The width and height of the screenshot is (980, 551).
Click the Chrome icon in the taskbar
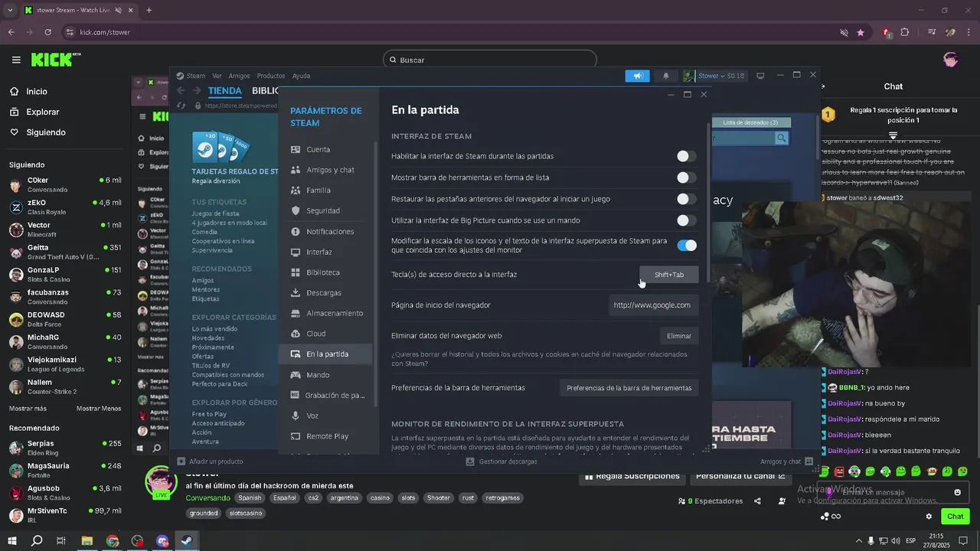coord(113,541)
